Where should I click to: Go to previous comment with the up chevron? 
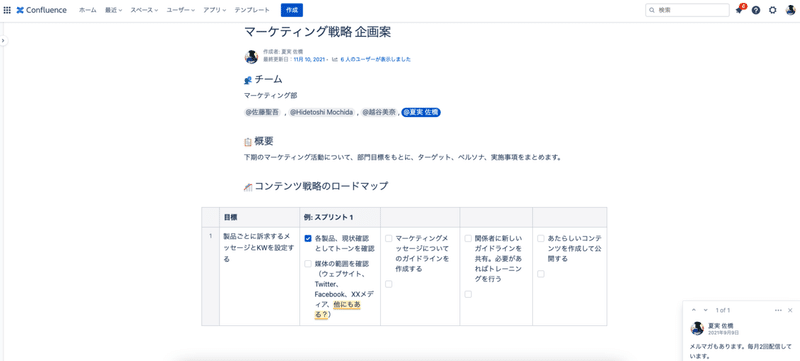coord(693,310)
